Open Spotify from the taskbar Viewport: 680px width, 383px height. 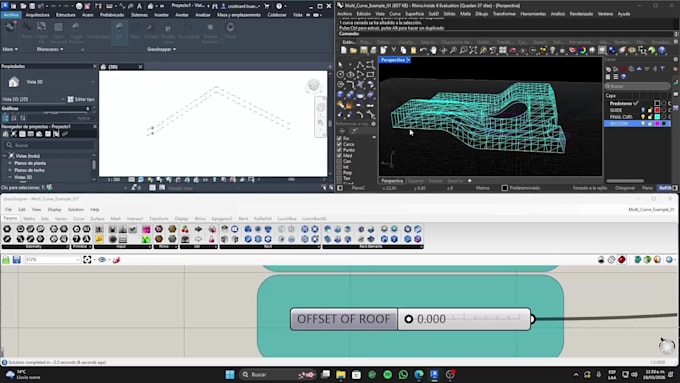(387, 374)
